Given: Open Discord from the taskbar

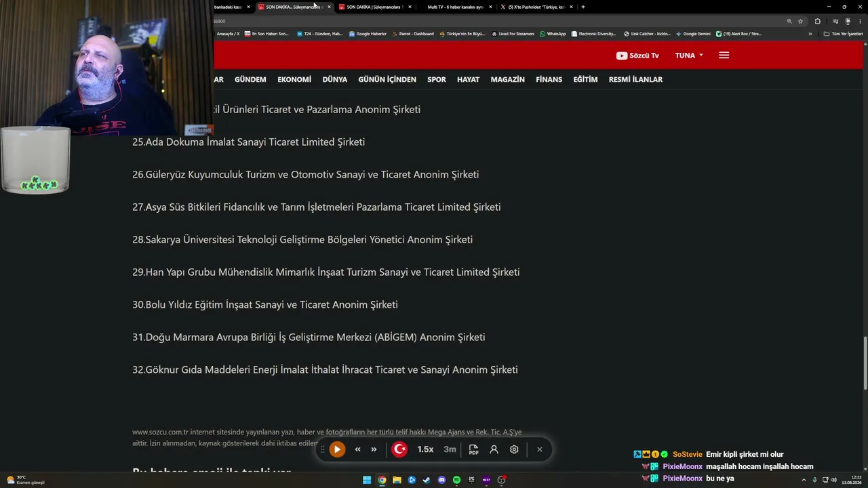Looking at the screenshot, I should (x=442, y=480).
